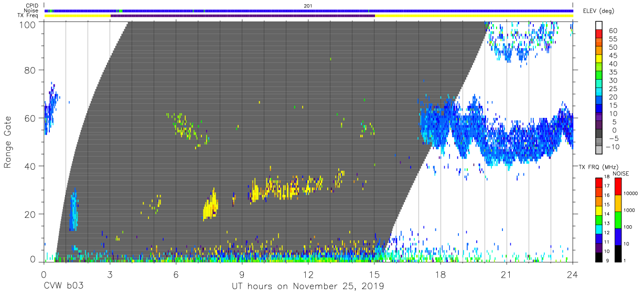
Task: Click x-axis tick label 15
Action: point(374,274)
